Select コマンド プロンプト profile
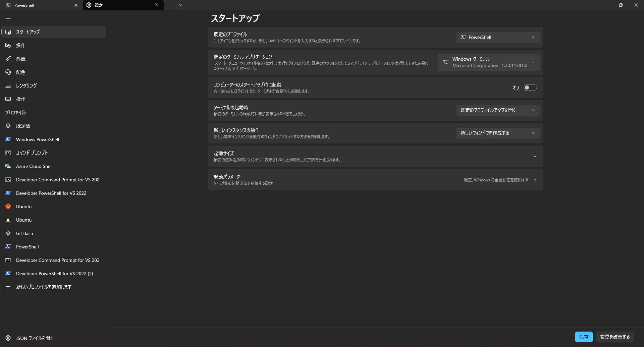The height and width of the screenshot is (347, 644). tap(54, 153)
